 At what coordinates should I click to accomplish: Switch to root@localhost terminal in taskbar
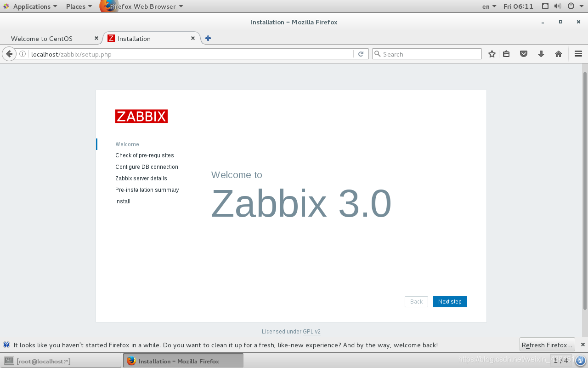(61, 361)
